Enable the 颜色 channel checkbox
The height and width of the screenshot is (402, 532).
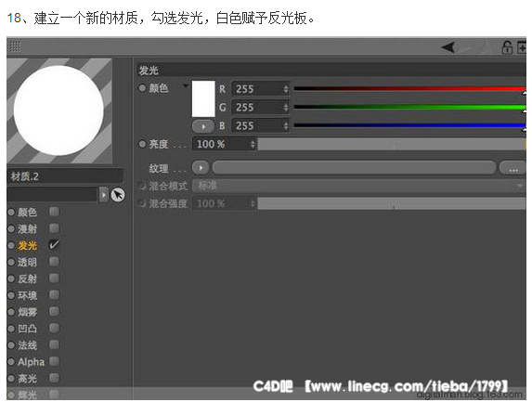pyautogui.click(x=54, y=212)
